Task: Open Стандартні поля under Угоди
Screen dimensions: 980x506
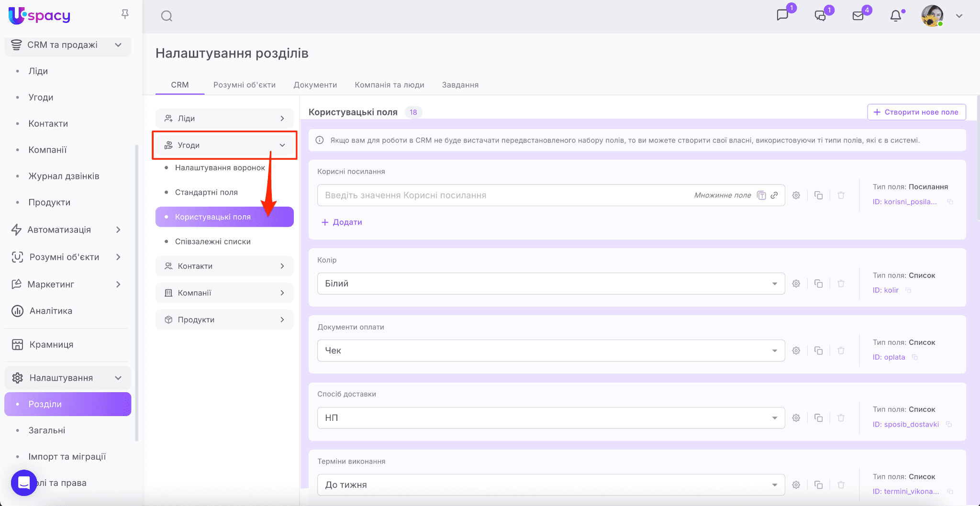Action: click(206, 192)
